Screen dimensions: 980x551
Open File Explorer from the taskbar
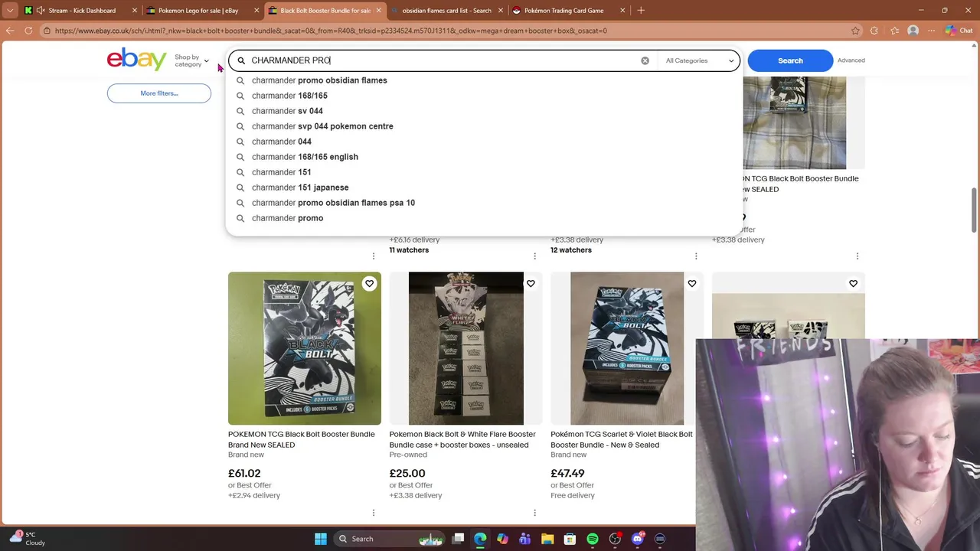[x=547, y=539]
